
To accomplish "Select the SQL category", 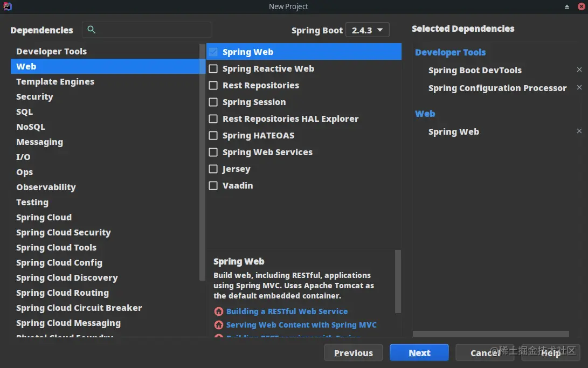I will click(105, 112).
